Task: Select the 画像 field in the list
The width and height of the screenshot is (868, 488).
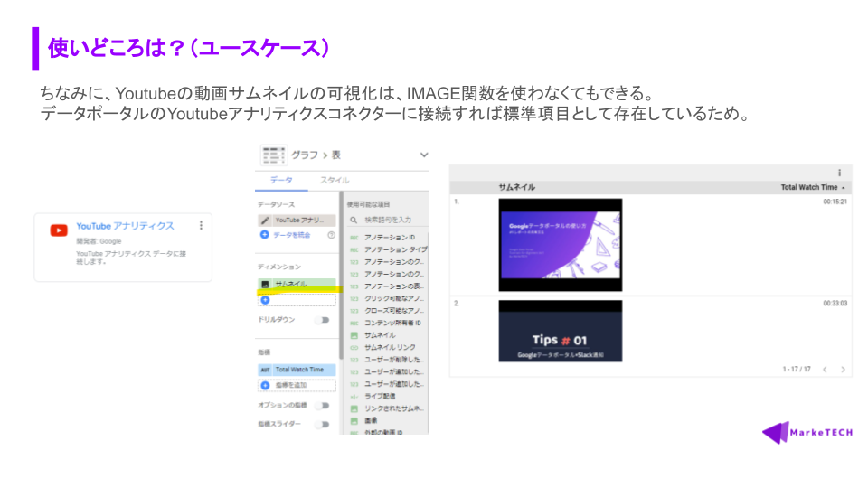Action: (371, 420)
